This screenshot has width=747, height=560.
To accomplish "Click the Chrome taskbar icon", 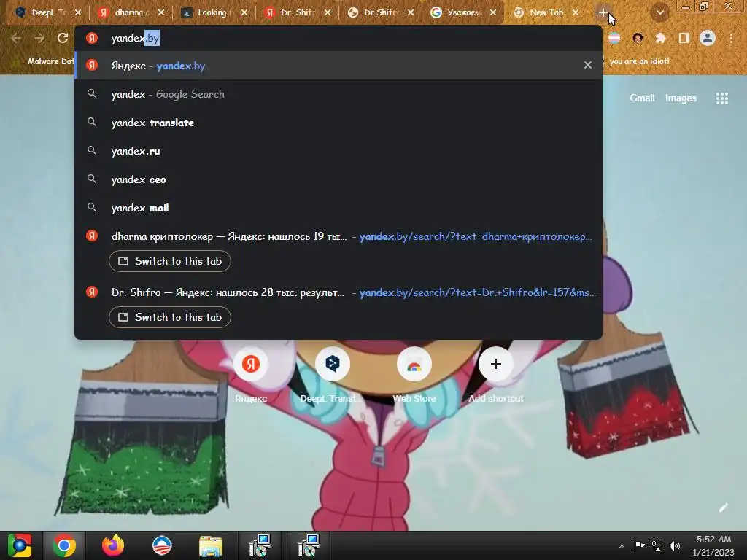I will (x=64, y=545).
